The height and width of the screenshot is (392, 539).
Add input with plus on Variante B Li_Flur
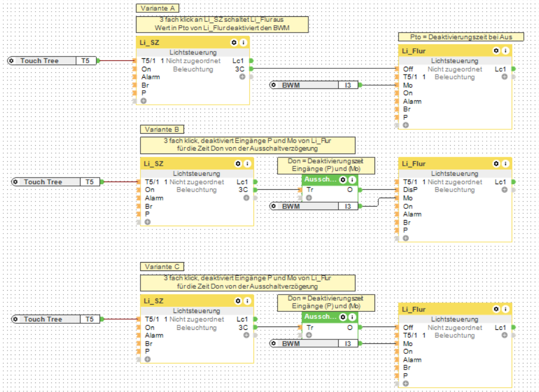pyautogui.click(x=406, y=238)
